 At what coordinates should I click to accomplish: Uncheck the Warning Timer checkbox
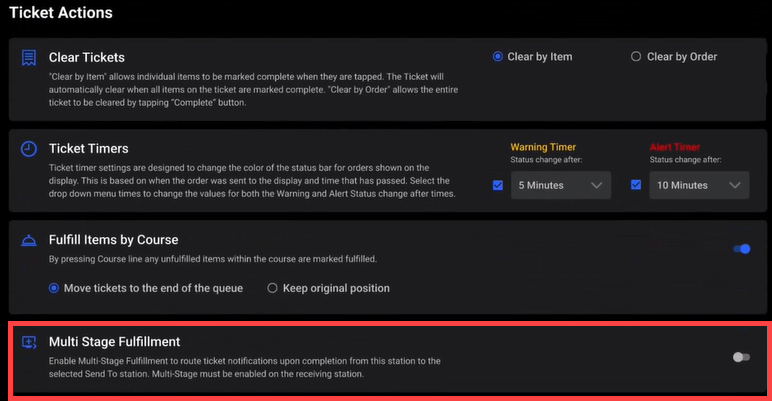click(498, 185)
